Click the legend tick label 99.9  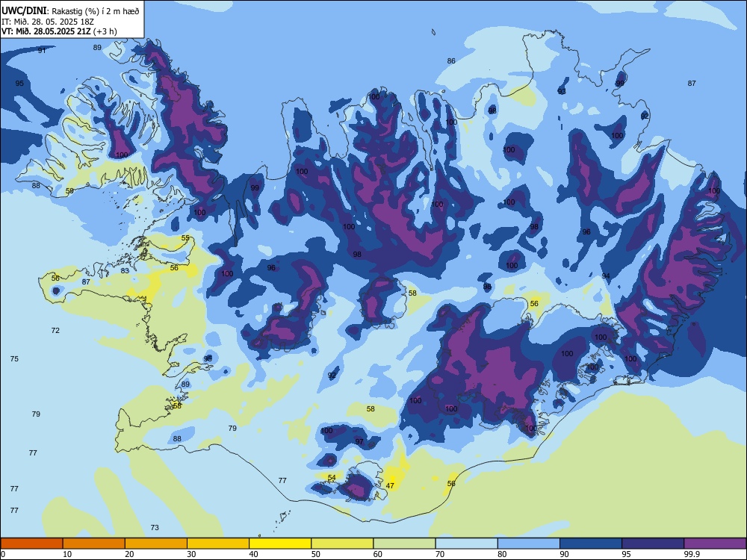(691, 554)
